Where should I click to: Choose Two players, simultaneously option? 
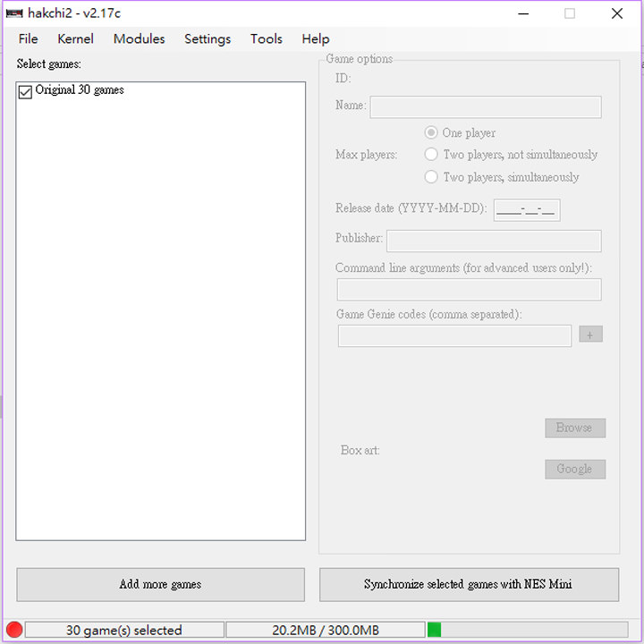tap(431, 177)
